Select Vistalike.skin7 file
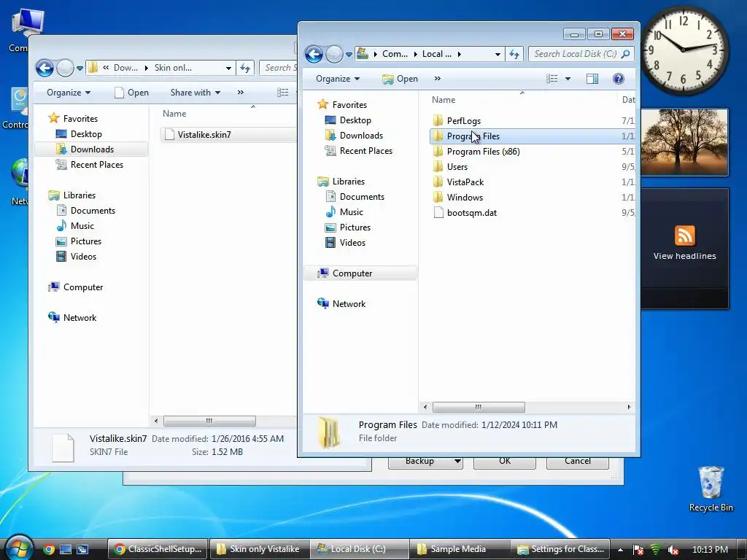This screenshot has height=560, width=747. 204,135
